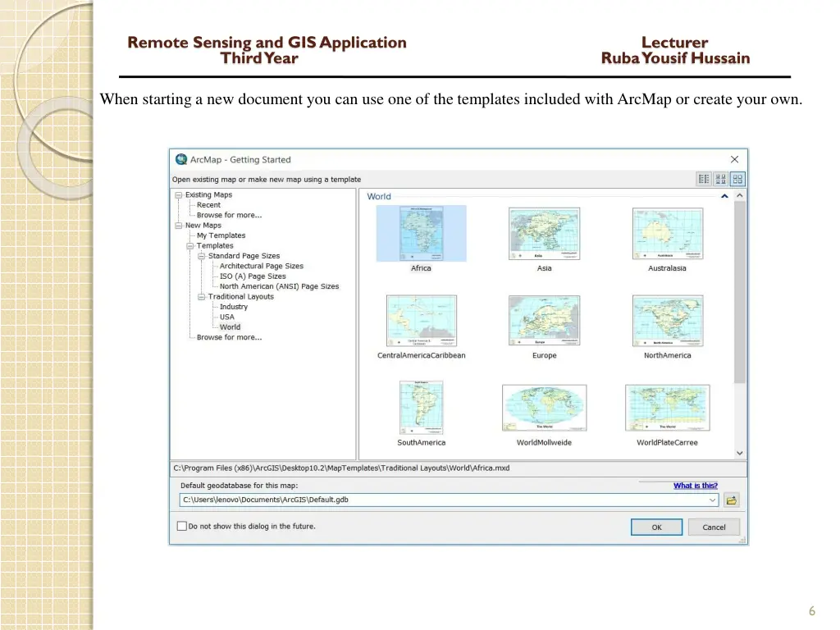840x630 pixels.
Task: Choose the Asia template thumbnail
Action: coord(545,234)
